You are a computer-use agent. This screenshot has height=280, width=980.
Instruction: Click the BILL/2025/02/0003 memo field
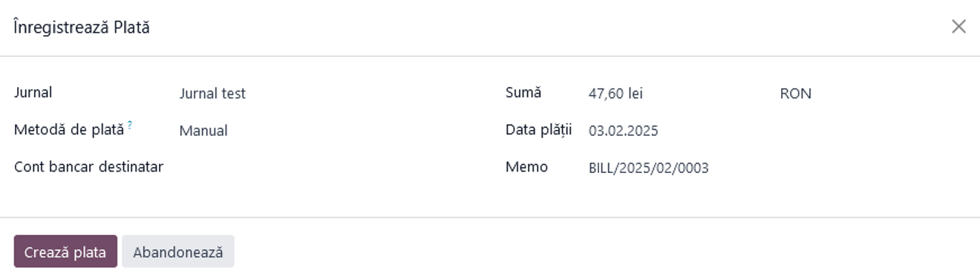coord(776,168)
